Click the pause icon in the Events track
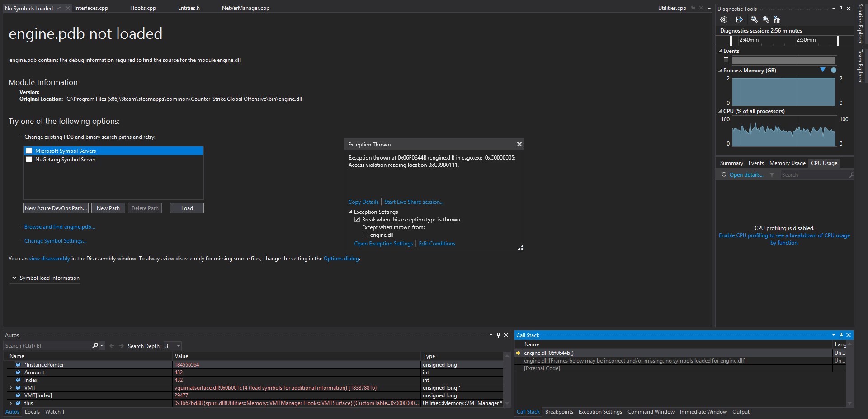The width and height of the screenshot is (868, 419). pyautogui.click(x=726, y=60)
